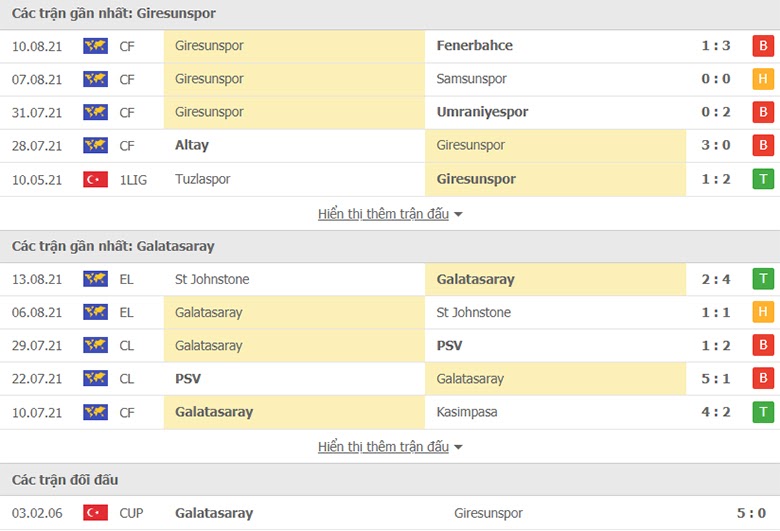780x531 pixels.
Task: Click the arrow beside Galatasaray's show more link
Action: 458,447
